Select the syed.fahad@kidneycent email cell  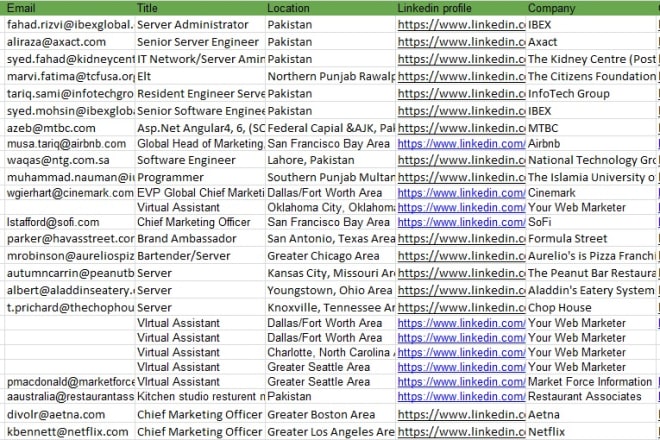69,59
